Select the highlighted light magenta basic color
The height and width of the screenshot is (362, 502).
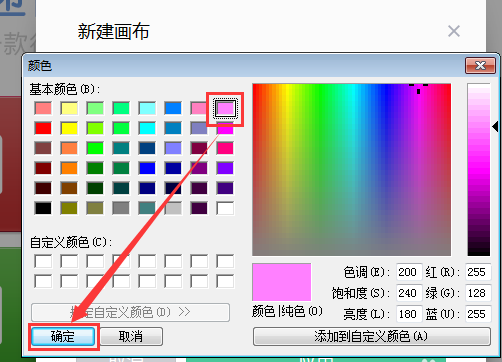(x=225, y=108)
